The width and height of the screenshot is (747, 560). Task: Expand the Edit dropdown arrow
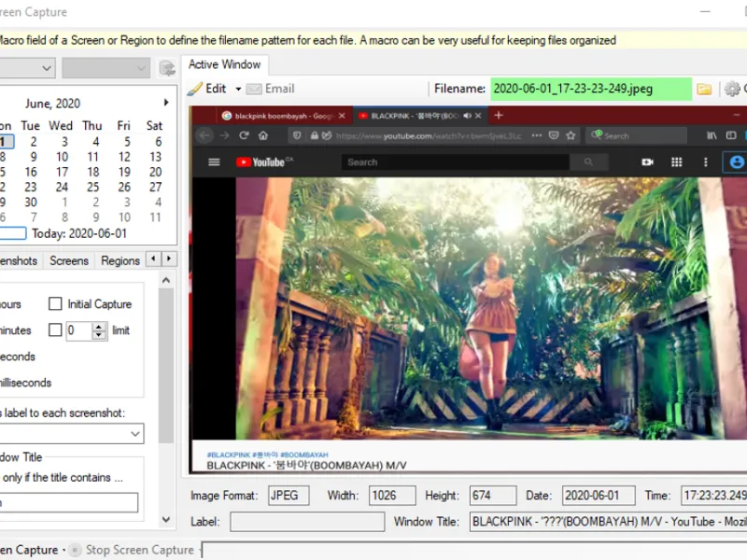238,89
